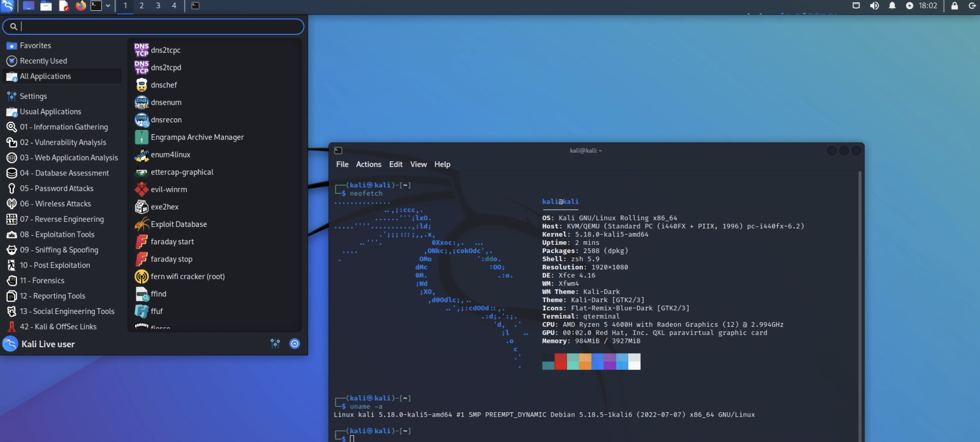Open the 08 - Exploitation Tools category
The width and height of the screenshot is (980, 442).
[x=57, y=235]
